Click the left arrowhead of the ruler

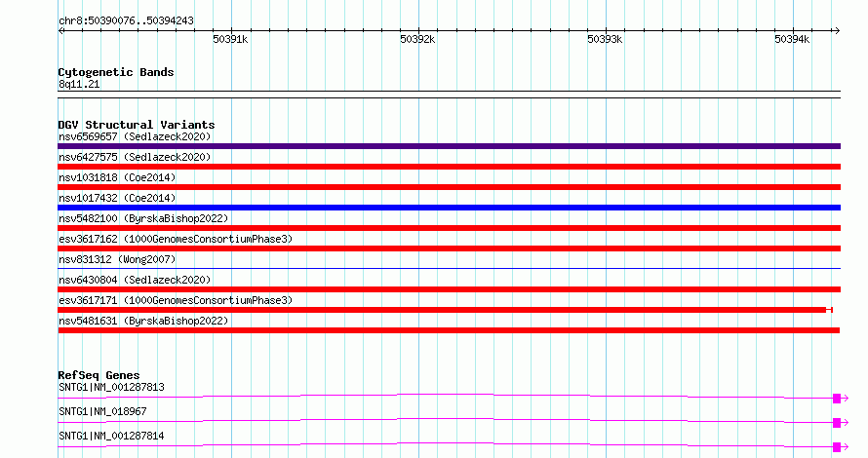coord(61,30)
